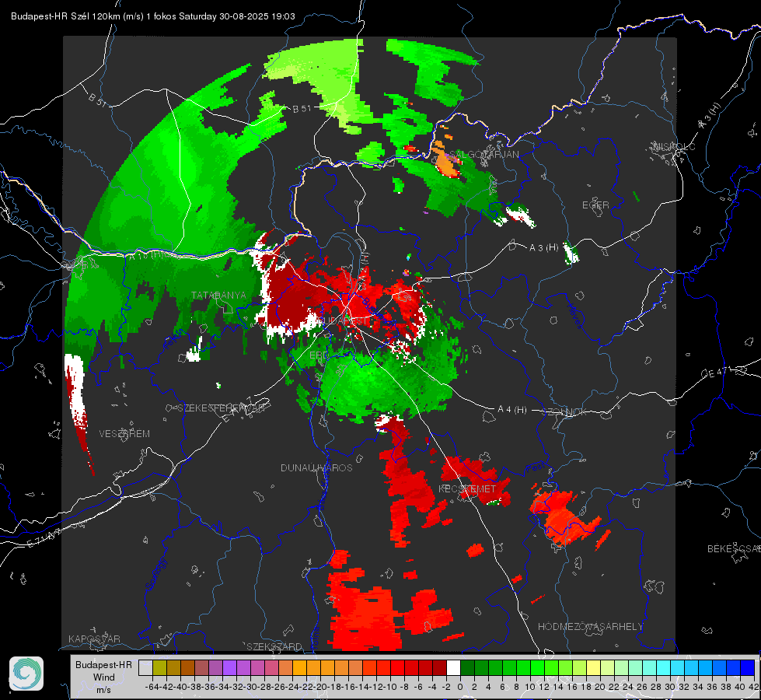Select the gray swatch below -64 in legend
This screenshot has width=761, height=700.
(x=145, y=668)
